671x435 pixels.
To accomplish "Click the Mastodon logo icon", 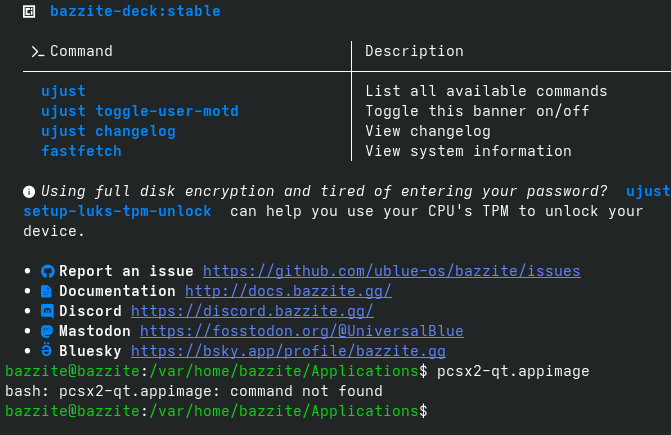I will (46, 331).
